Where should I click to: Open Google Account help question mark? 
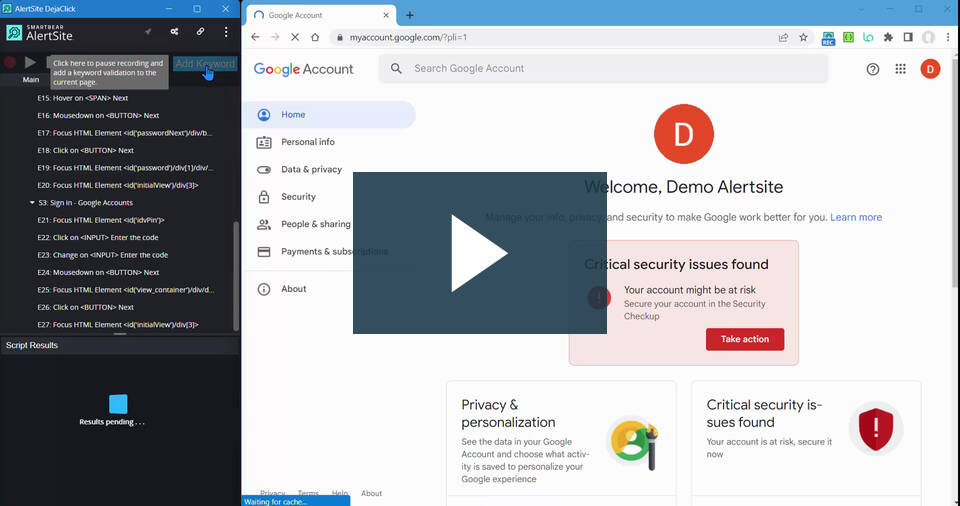pos(872,69)
